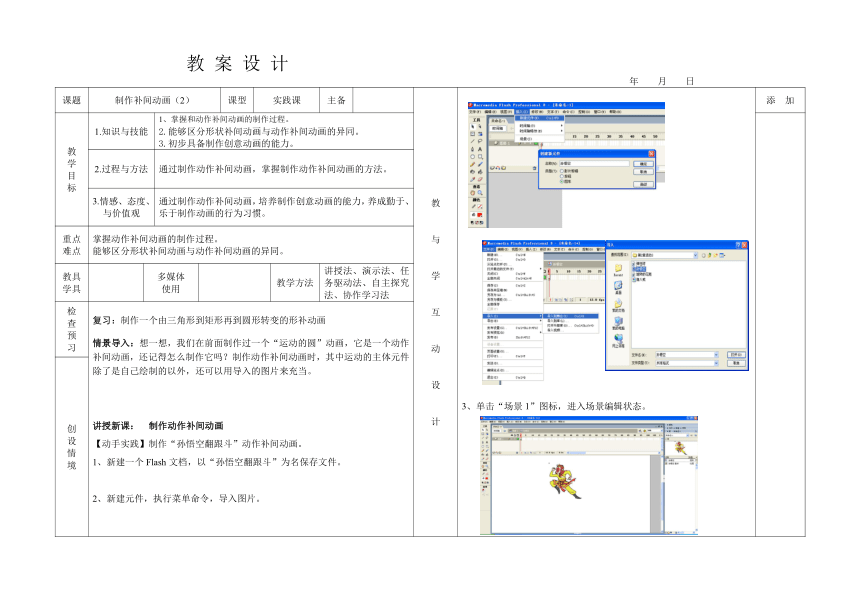The height and width of the screenshot is (589, 860).
Task: Click the 添加 column header
Action: click(x=780, y=100)
